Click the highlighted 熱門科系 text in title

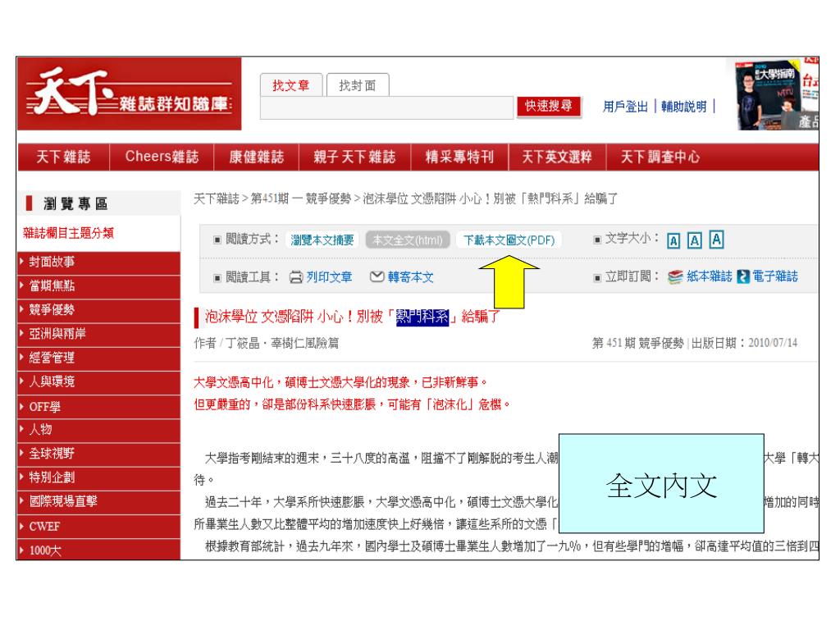tap(422, 317)
